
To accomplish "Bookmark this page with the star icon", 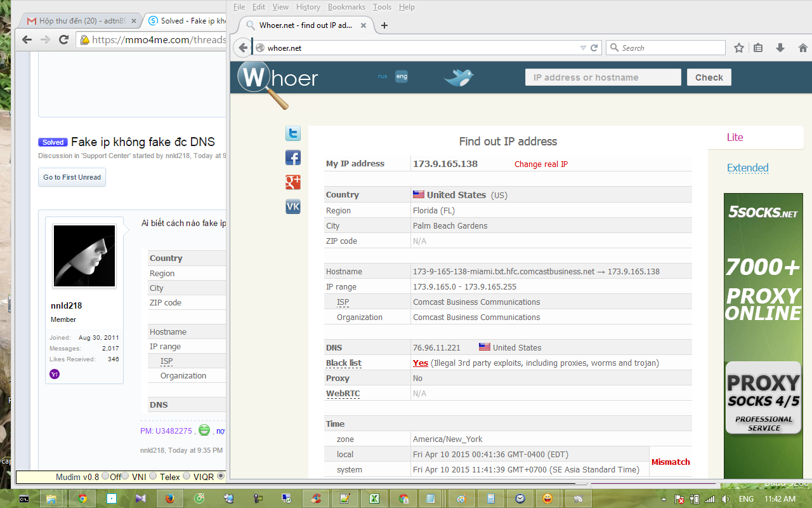I will tap(739, 48).
